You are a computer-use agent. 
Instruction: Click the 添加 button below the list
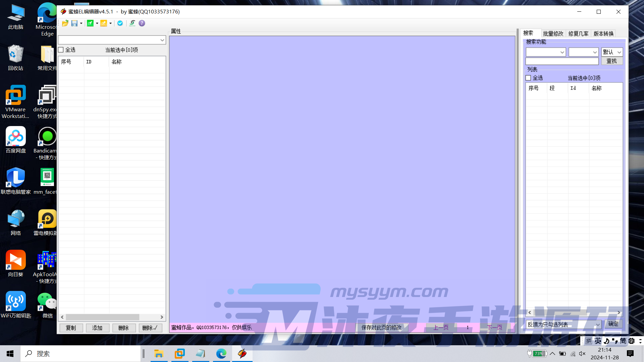tap(97, 328)
